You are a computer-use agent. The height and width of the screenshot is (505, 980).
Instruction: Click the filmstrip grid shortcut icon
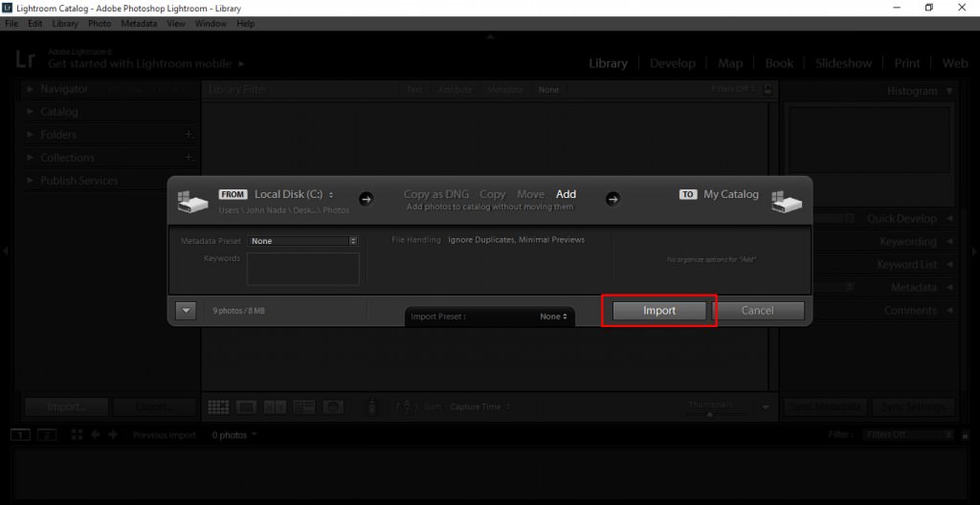(x=78, y=435)
